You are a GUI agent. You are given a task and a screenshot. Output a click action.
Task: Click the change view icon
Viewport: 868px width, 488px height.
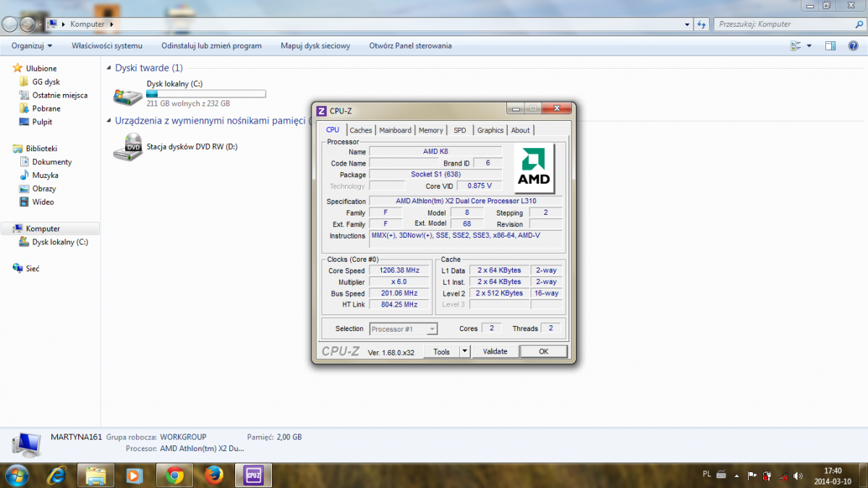[796, 46]
